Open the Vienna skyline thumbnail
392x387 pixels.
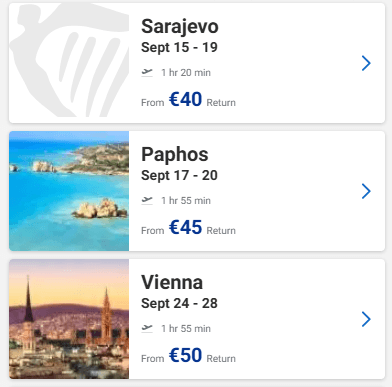click(69, 319)
